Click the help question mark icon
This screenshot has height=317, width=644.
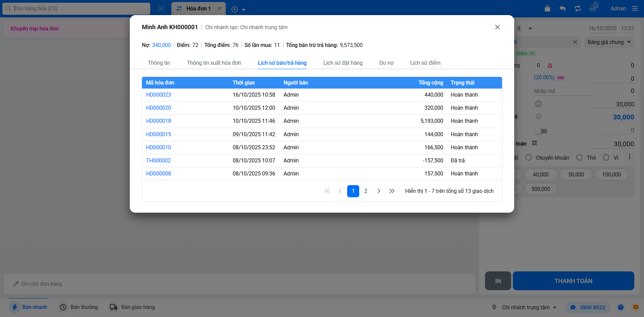tap(621, 307)
